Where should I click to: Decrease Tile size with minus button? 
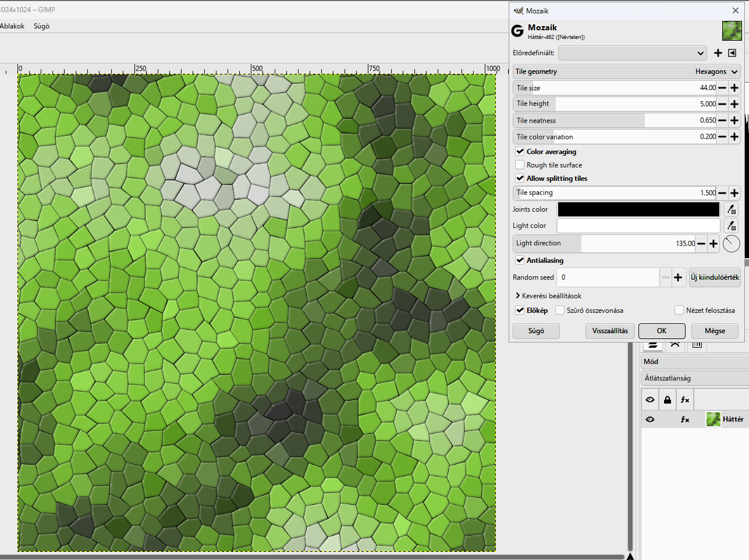[722, 88]
